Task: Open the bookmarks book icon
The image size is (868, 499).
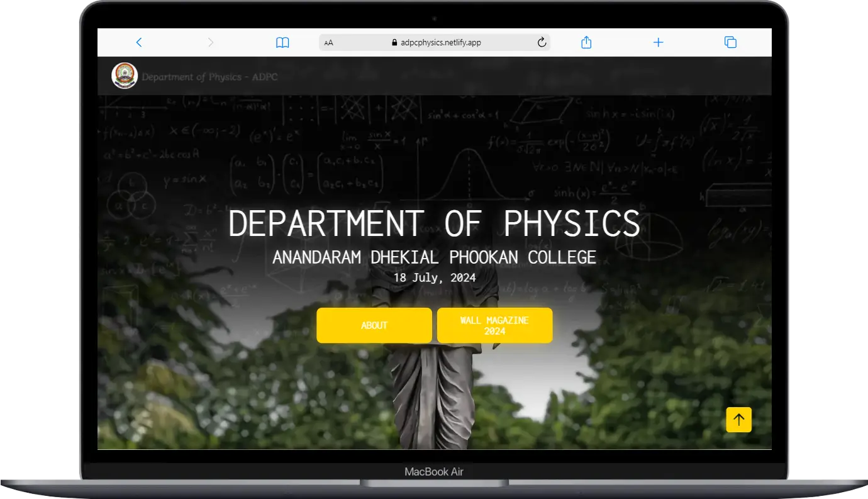Action: point(282,43)
